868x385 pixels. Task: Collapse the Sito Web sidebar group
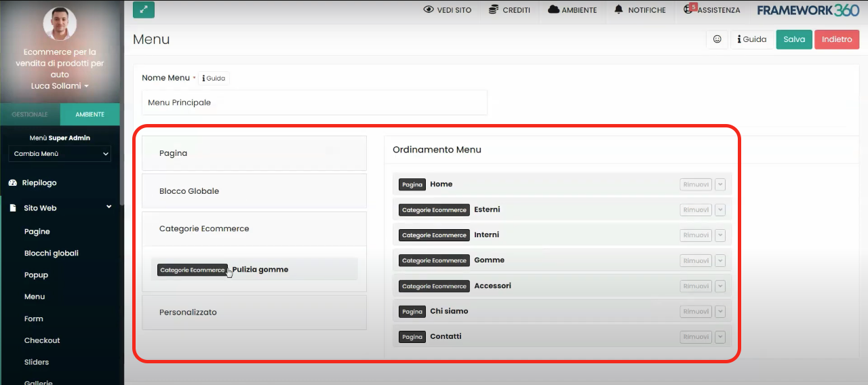tap(108, 207)
